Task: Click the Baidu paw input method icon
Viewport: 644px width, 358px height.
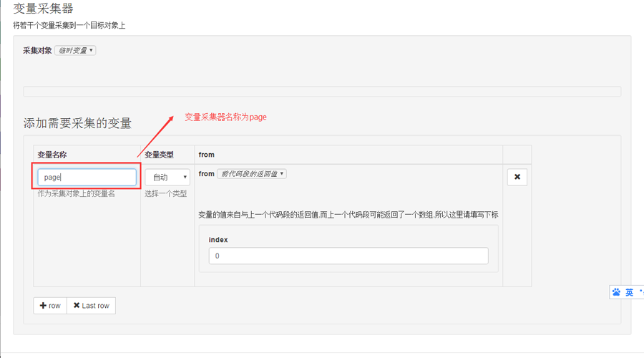Action: point(616,292)
